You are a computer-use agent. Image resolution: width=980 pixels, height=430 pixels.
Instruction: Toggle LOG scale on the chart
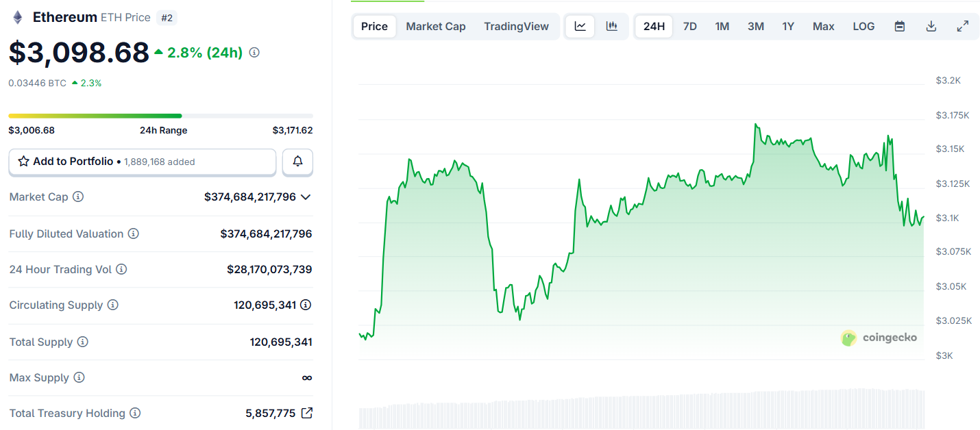pos(863,26)
